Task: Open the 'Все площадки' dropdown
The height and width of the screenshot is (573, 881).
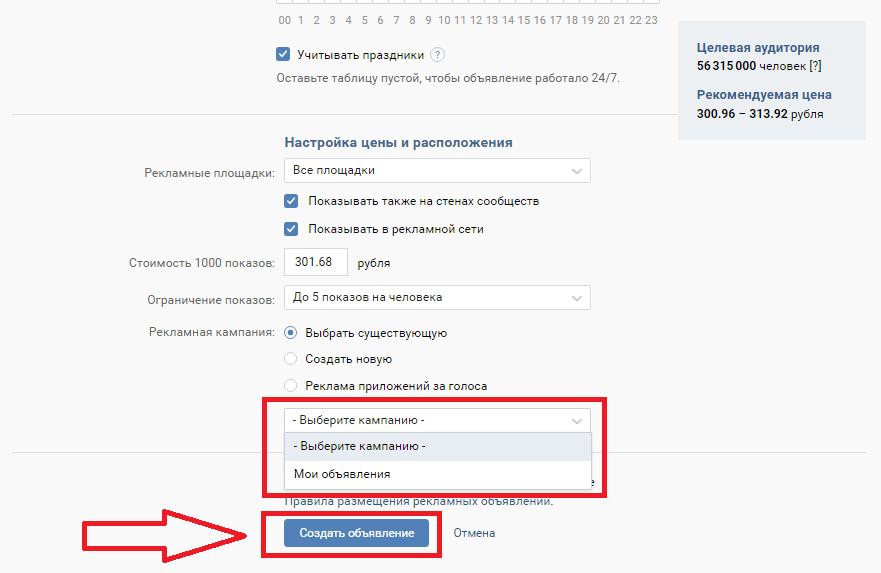Action: pos(437,171)
